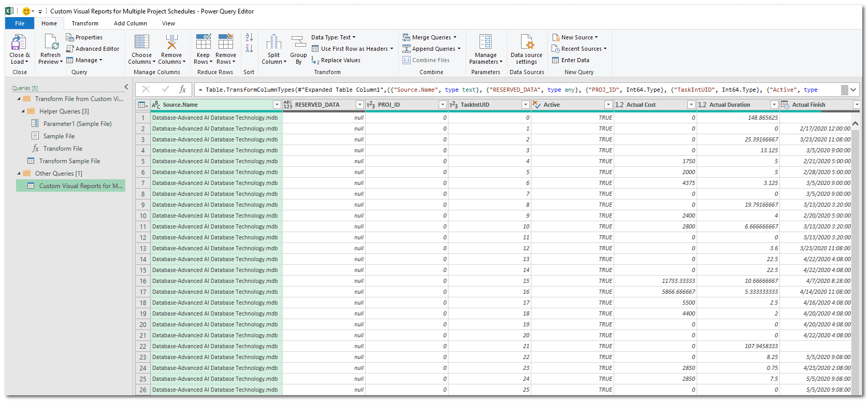Click the smiley feedback icon
Viewport: 868px width, 401px height.
pos(26,11)
